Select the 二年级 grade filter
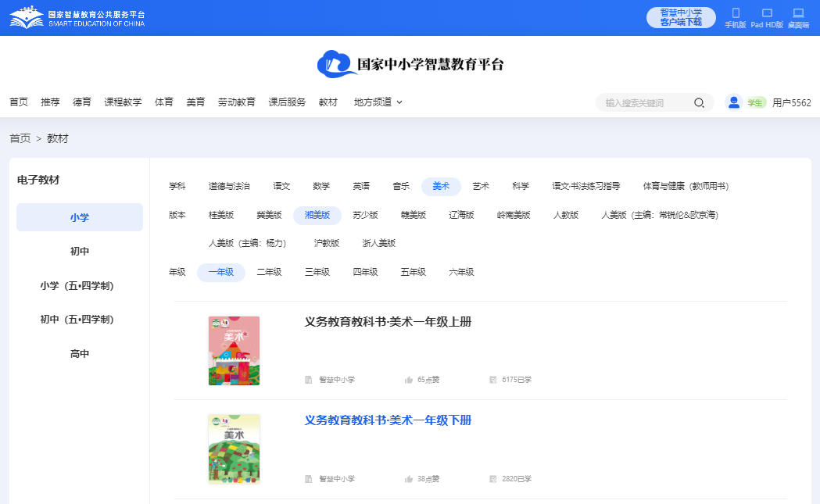Screen dimensions: 820x504 (269, 273)
